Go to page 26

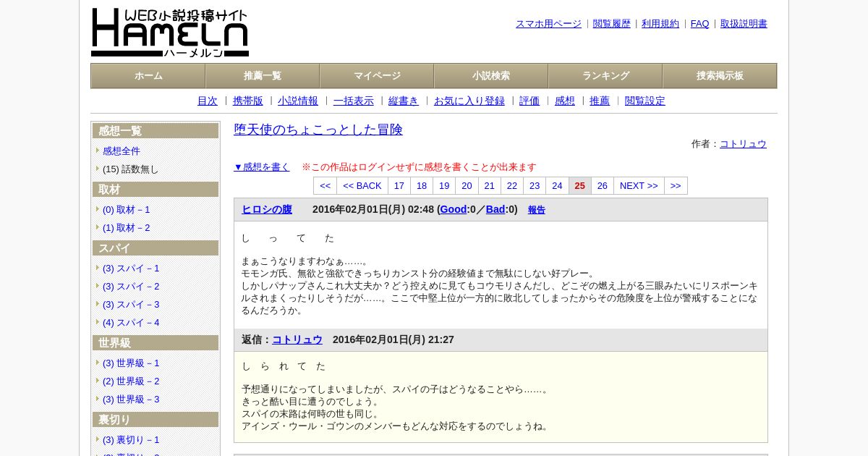click(603, 186)
